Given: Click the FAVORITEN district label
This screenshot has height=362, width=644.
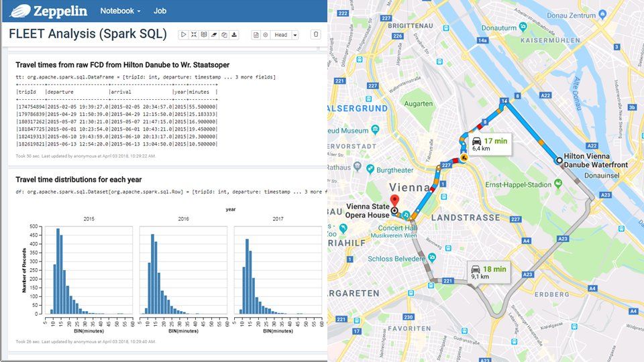Looking at the screenshot, I should tap(409, 328).
